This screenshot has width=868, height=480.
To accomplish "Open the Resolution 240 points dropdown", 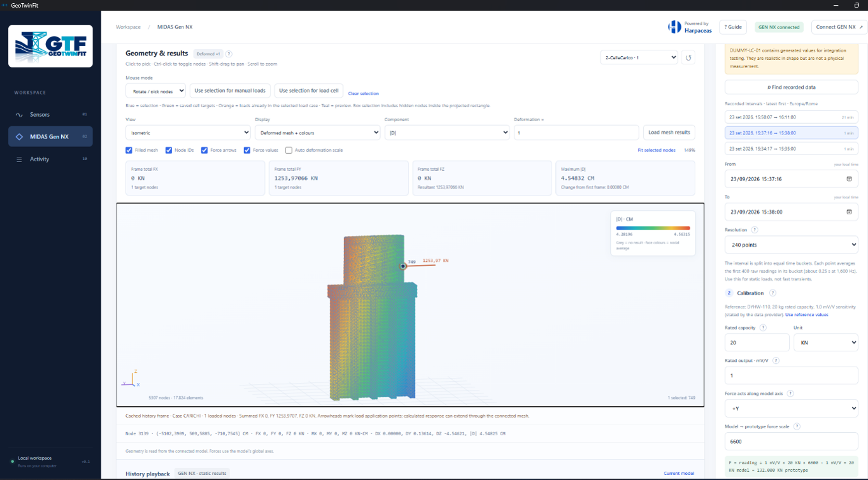I will tap(791, 245).
